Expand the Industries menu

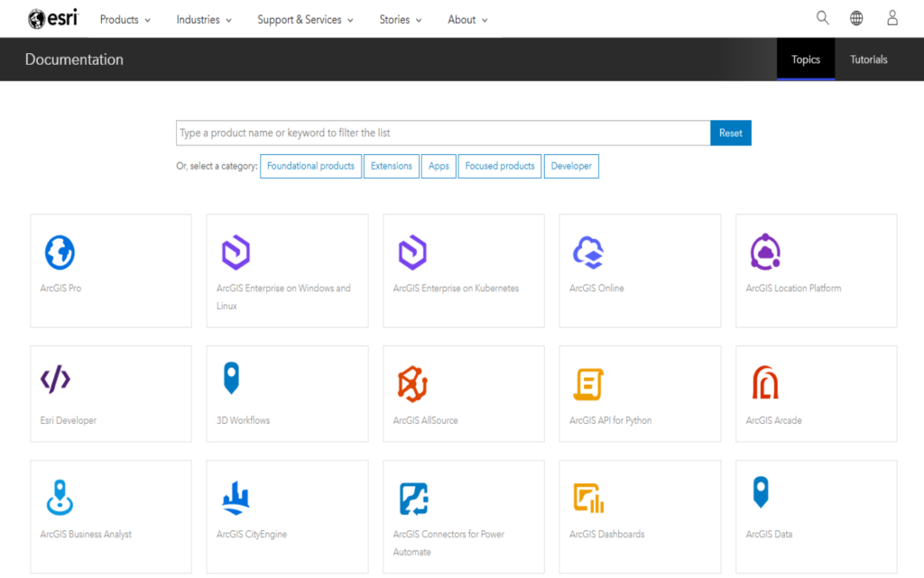(x=204, y=20)
